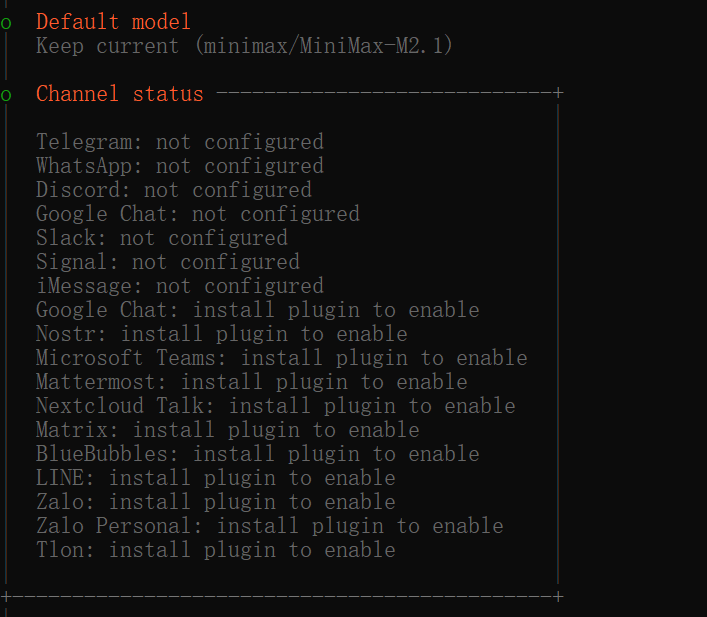Select the Zalo Personal plugin line

270,526
